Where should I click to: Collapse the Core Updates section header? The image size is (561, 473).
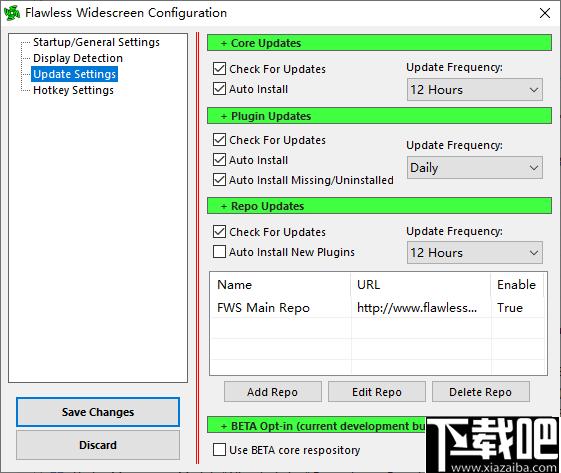tap(379, 43)
